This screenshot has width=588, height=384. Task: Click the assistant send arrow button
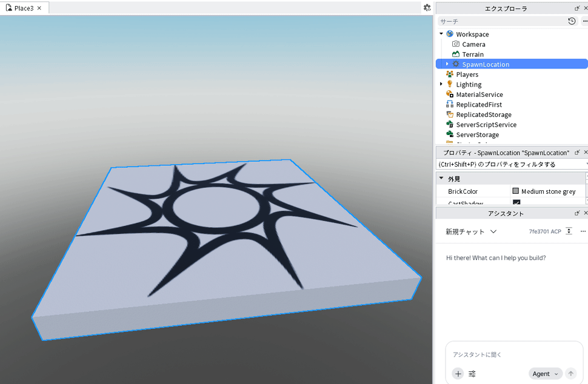[x=571, y=374]
